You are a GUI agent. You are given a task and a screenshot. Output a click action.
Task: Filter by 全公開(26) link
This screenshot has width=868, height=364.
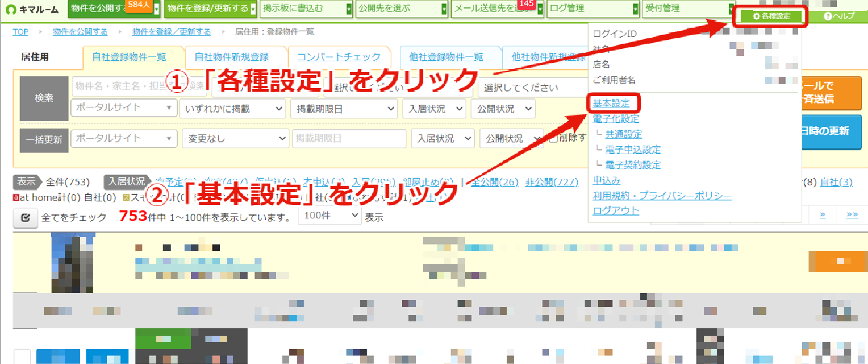(x=496, y=182)
